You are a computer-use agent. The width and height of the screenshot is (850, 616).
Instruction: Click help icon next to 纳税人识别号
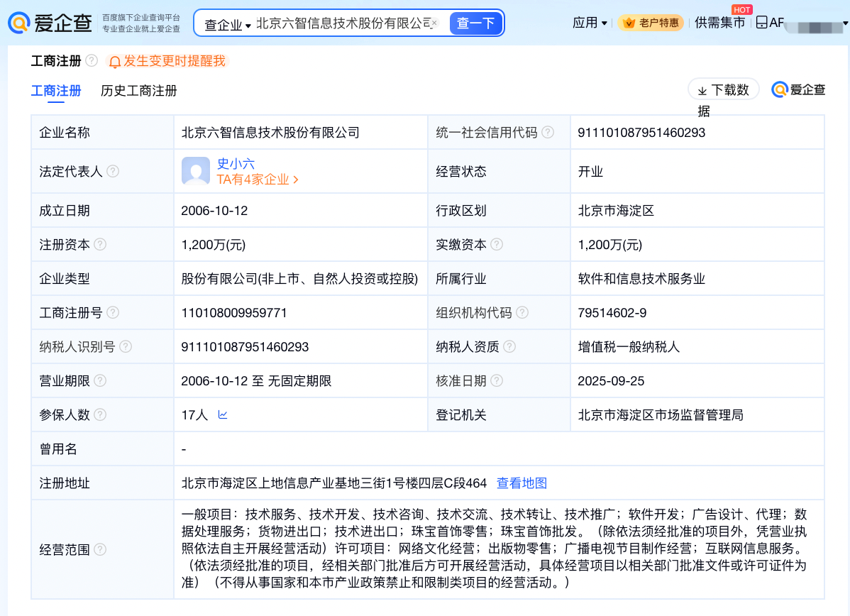tap(125, 346)
